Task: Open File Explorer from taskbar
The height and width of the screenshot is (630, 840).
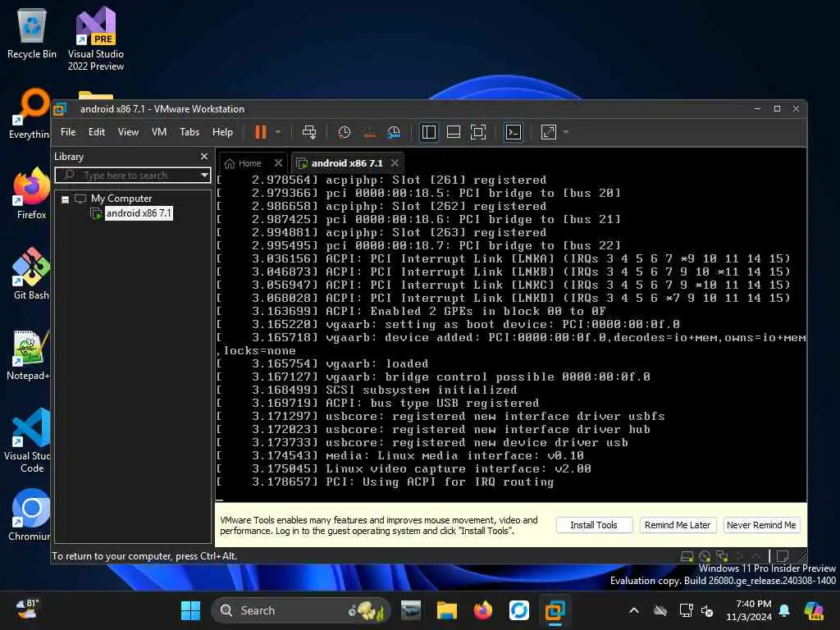Action: tap(446, 610)
